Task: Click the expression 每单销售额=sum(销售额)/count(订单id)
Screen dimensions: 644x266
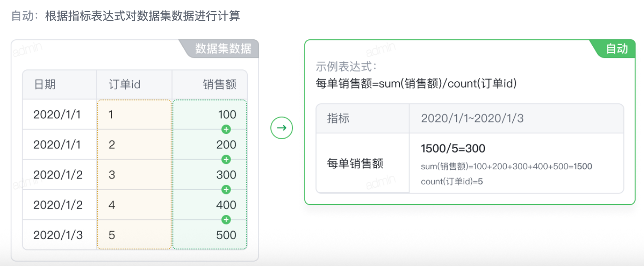Action: [x=416, y=83]
